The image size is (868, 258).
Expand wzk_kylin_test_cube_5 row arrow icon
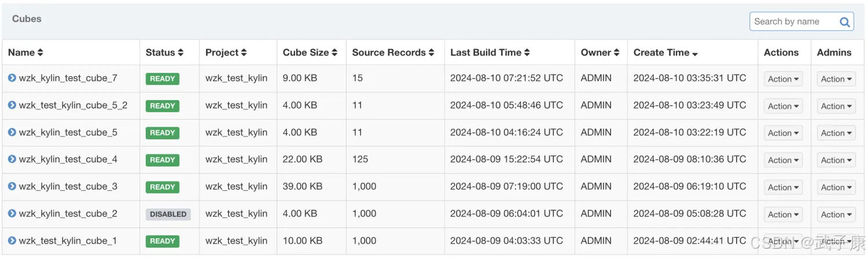[12, 132]
